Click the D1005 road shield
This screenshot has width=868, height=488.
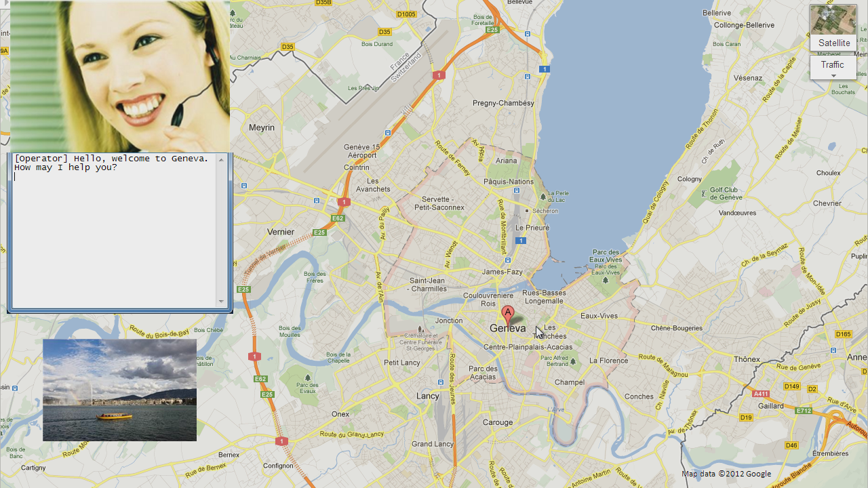(x=407, y=14)
